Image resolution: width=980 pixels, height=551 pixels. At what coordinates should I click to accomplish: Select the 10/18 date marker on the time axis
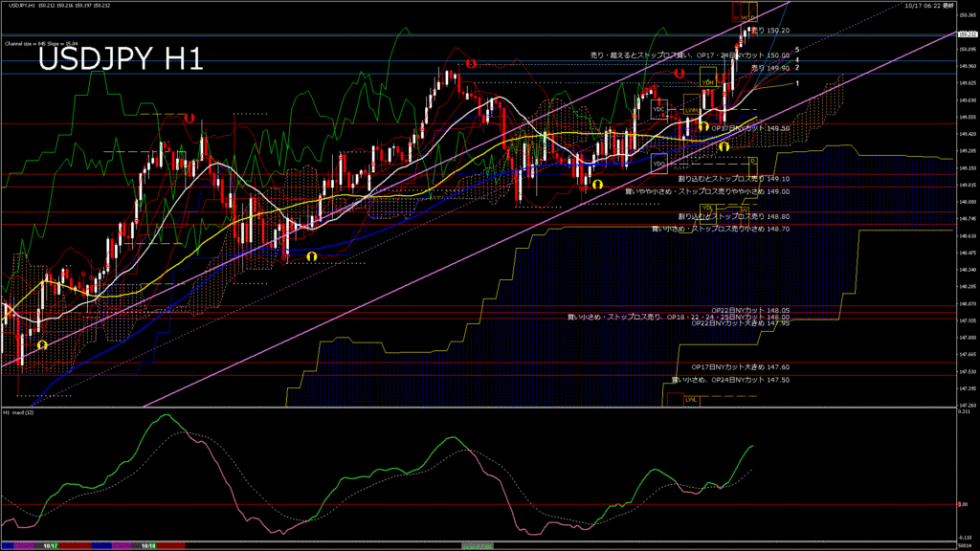pos(148,546)
